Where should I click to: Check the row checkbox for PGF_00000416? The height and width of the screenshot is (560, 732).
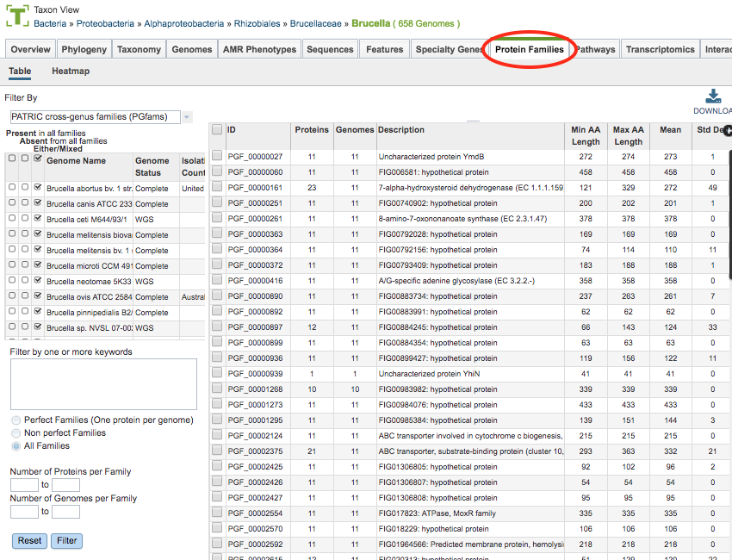[217, 279]
